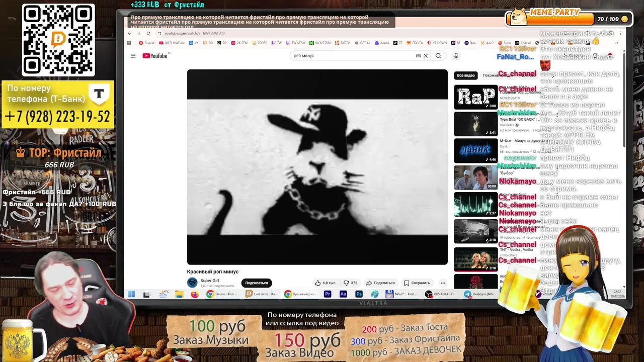Open the VK STM bookmark
Screen dimensions: 644x362
coord(239,43)
